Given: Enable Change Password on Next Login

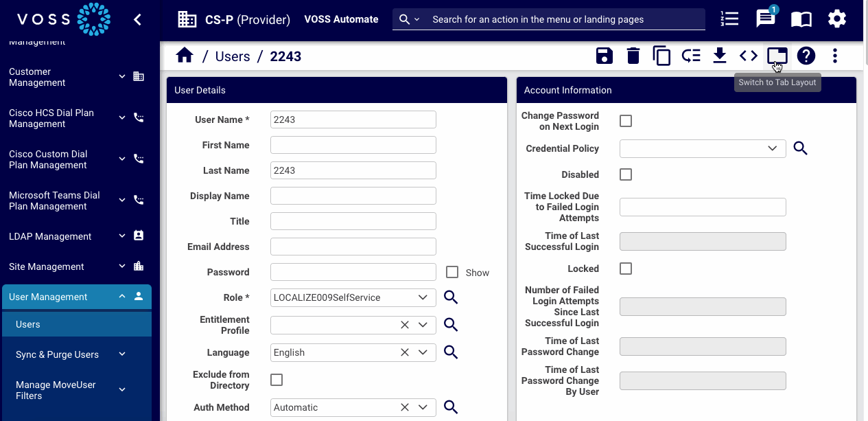Looking at the screenshot, I should point(626,121).
